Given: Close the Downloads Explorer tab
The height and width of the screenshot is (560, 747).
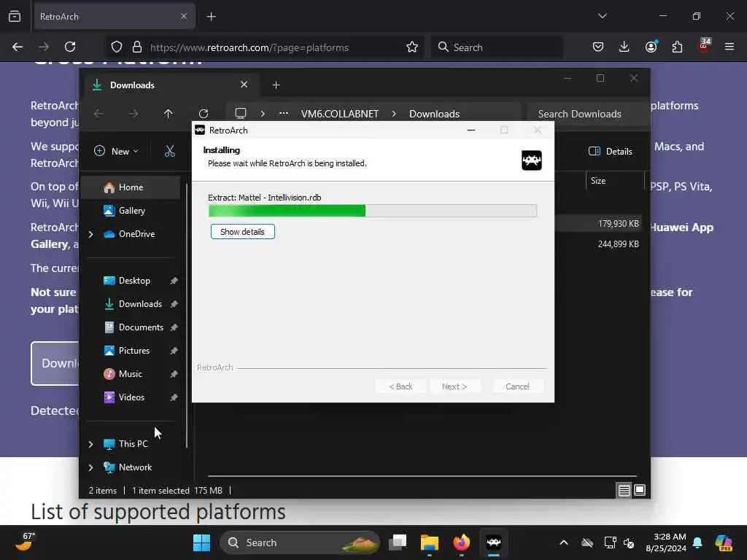Looking at the screenshot, I should pyautogui.click(x=244, y=85).
